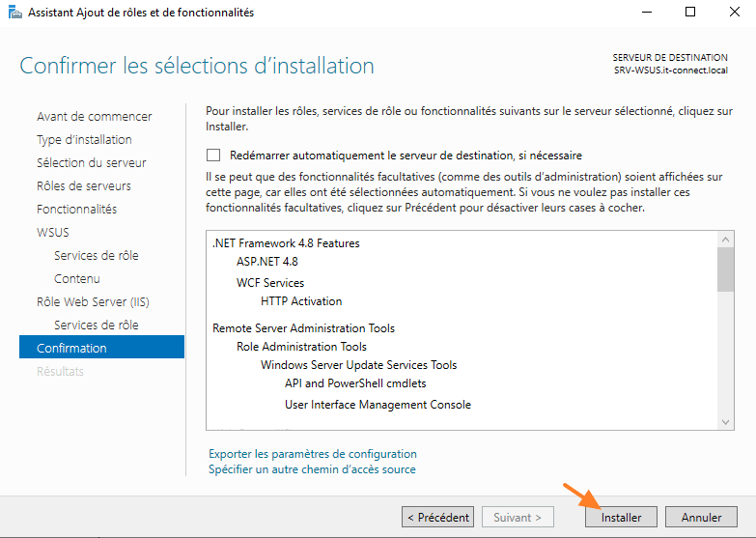The image size is (756, 538).
Task: Open the Rôles de serveurs page
Action: [x=84, y=185]
